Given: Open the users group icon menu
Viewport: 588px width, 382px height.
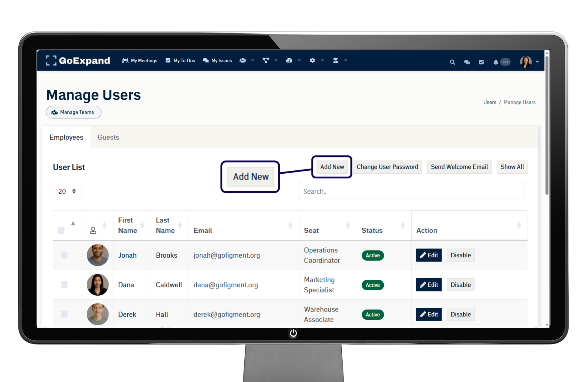Looking at the screenshot, I should pos(243,61).
